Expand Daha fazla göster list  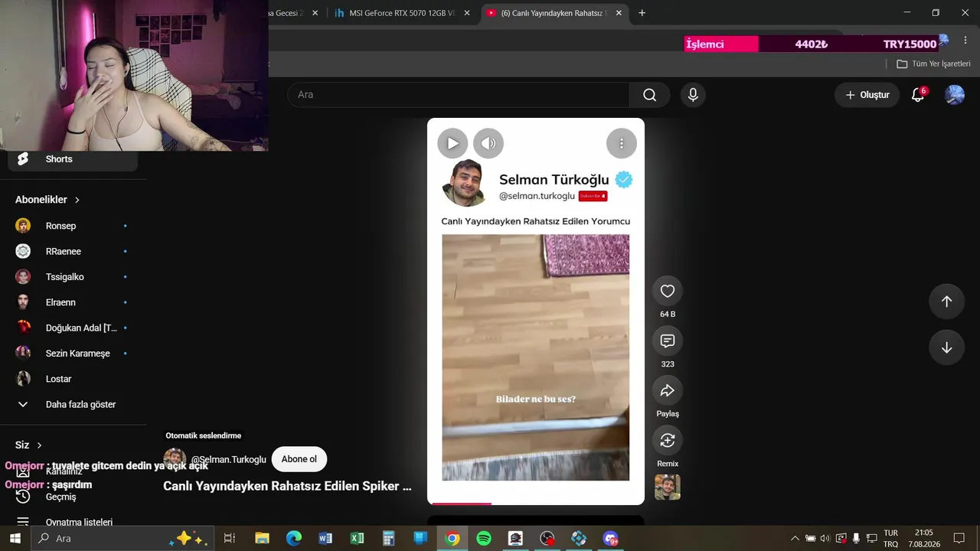pos(73,404)
